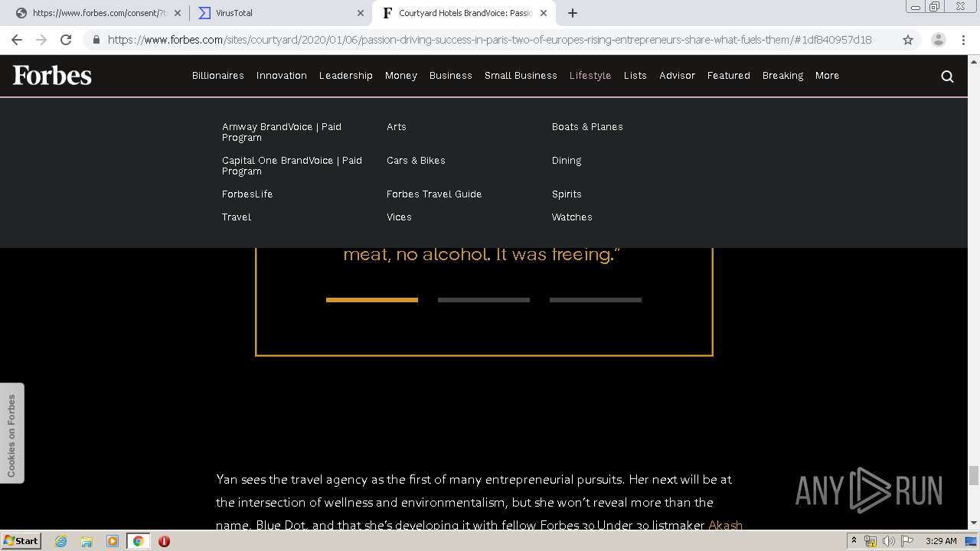Viewport: 980px width, 551px height.
Task: Go to the Vices section
Action: pos(399,217)
